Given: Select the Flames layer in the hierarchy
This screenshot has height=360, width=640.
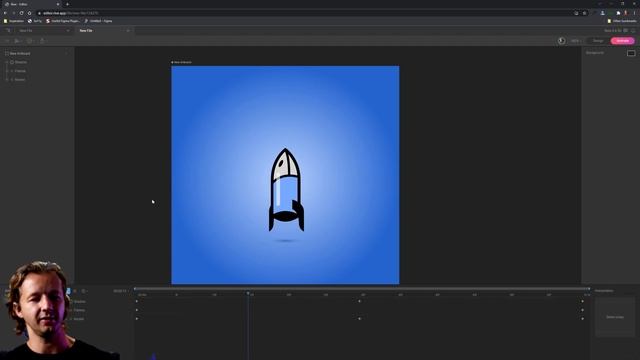Looking at the screenshot, I should click(20, 71).
